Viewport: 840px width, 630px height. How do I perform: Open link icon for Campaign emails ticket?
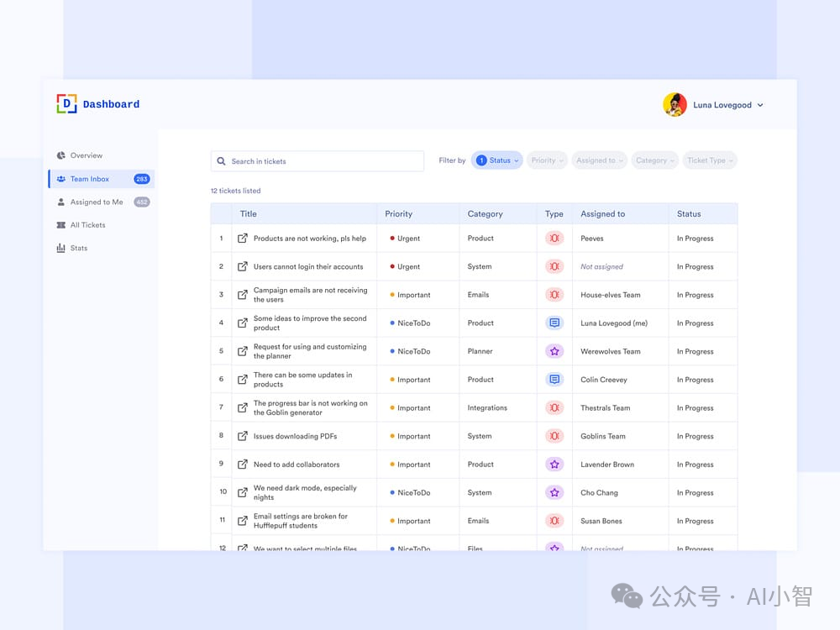pos(243,295)
